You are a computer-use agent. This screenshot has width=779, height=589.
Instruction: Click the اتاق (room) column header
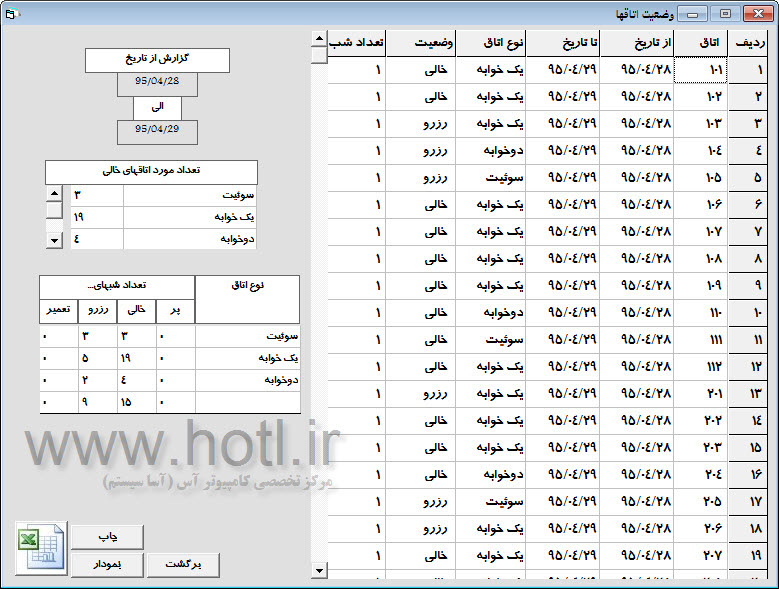(700, 44)
